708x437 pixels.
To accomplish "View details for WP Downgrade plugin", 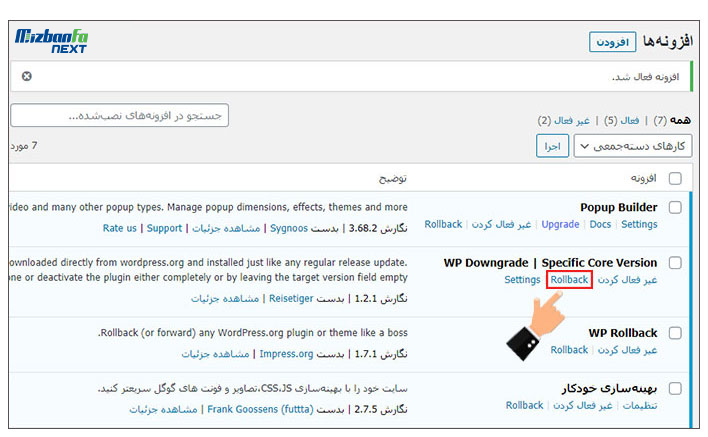I will tap(225, 298).
